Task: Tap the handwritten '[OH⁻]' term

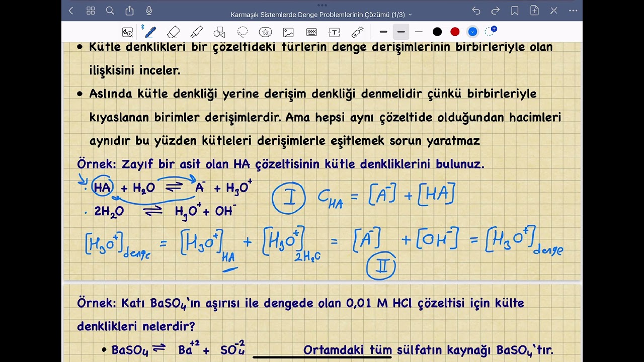Action: tap(437, 240)
